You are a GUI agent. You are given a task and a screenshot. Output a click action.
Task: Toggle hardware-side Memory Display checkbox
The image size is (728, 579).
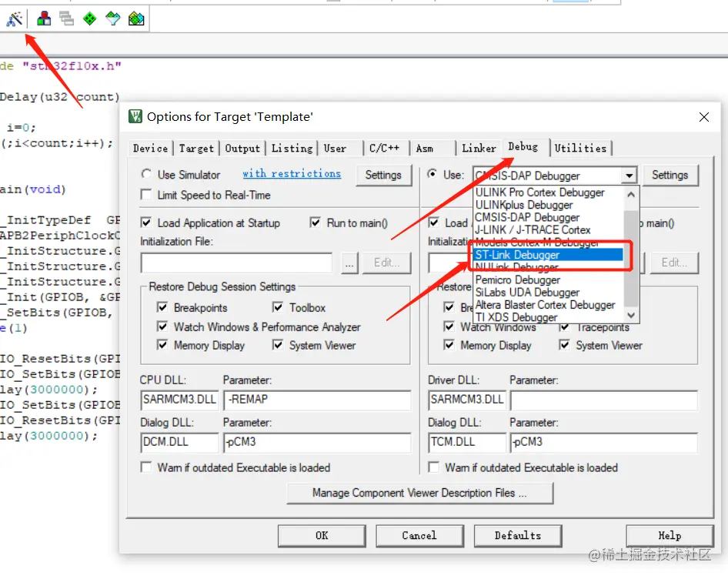point(449,345)
